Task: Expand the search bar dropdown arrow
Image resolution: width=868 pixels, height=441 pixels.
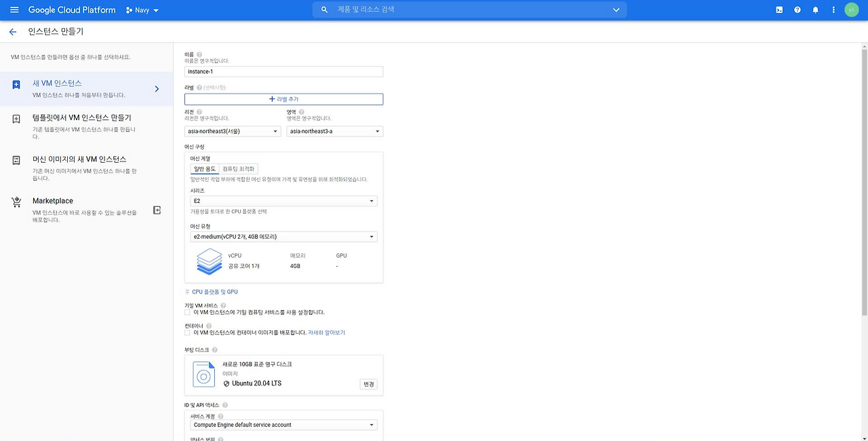Action: [x=616, y=10]
